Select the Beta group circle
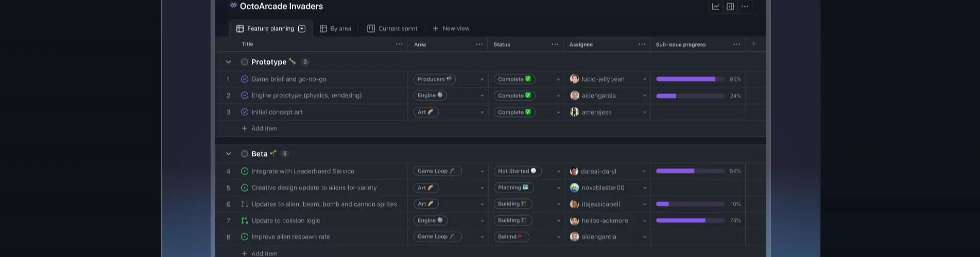The height and width of the screenshot is (257, 980). click(x=245, y=154)
